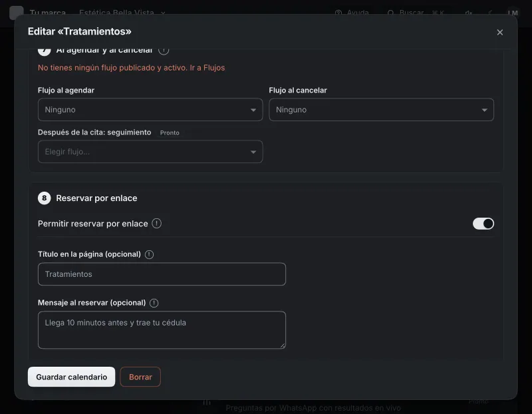Click the Pronto badge beside seguimiento

(170, 133)
